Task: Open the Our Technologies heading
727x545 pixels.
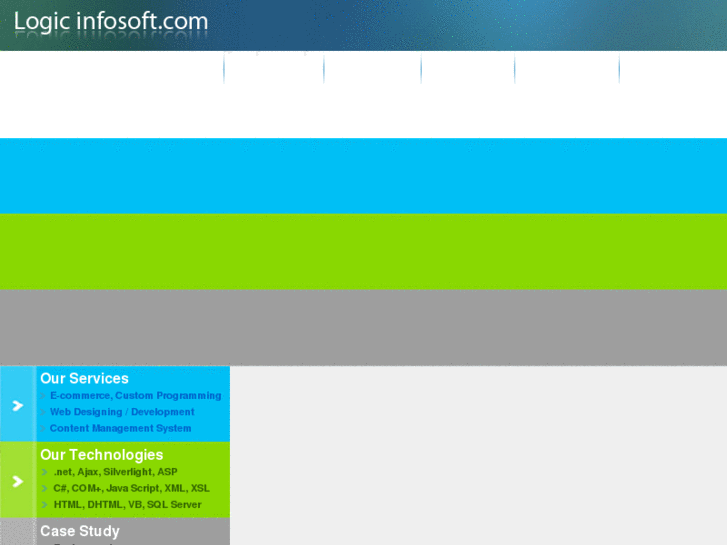Action: [x=102, y=455]
